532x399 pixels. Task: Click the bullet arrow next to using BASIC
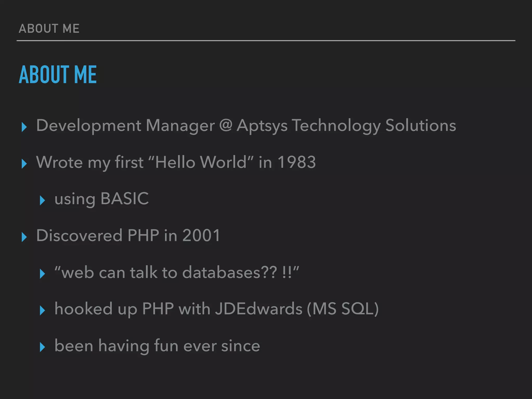click(x=42, y=200)
